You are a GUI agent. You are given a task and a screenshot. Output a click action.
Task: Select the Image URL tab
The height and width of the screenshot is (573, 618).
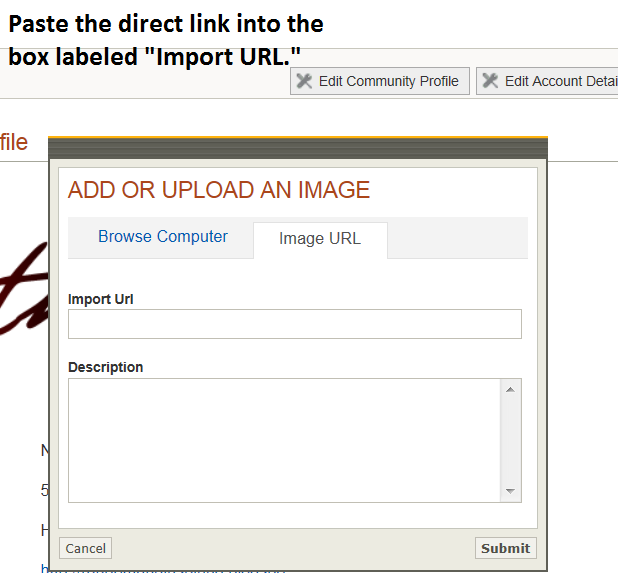point(319,239)
